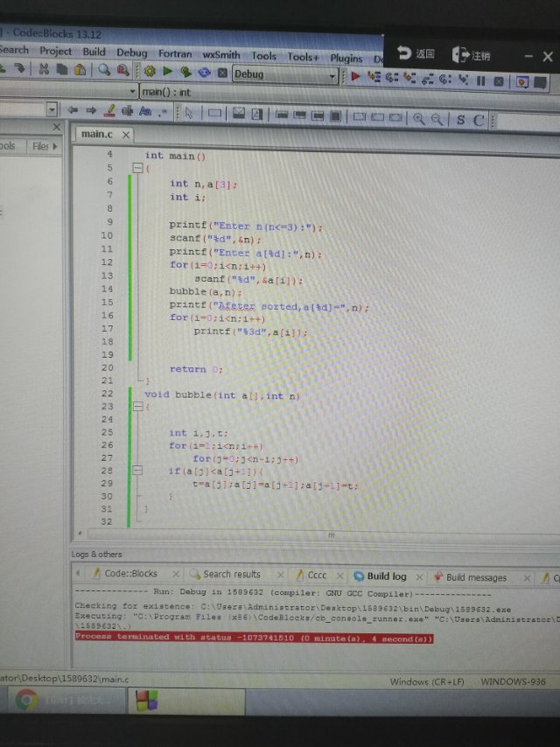The width and height of the screenshot is (560, 747).
Task: Open the Debug build target dropdown
Action: [x=285, y=75]
